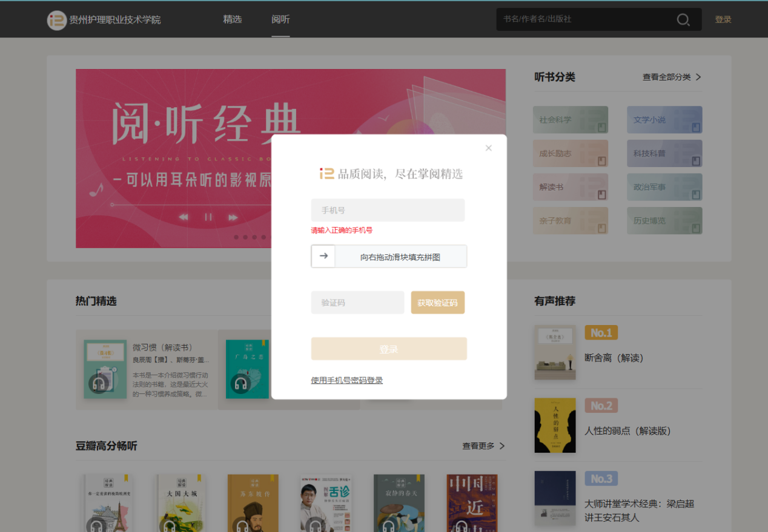Click the search magnifier icon
The width and height of the screenshot is (768, 532).
(x=683, y=20)
